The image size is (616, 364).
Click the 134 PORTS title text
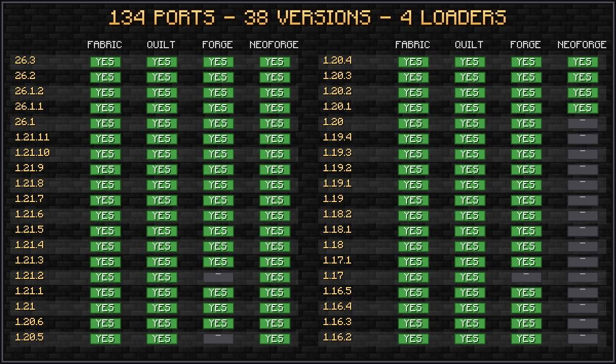click(162, 17)
